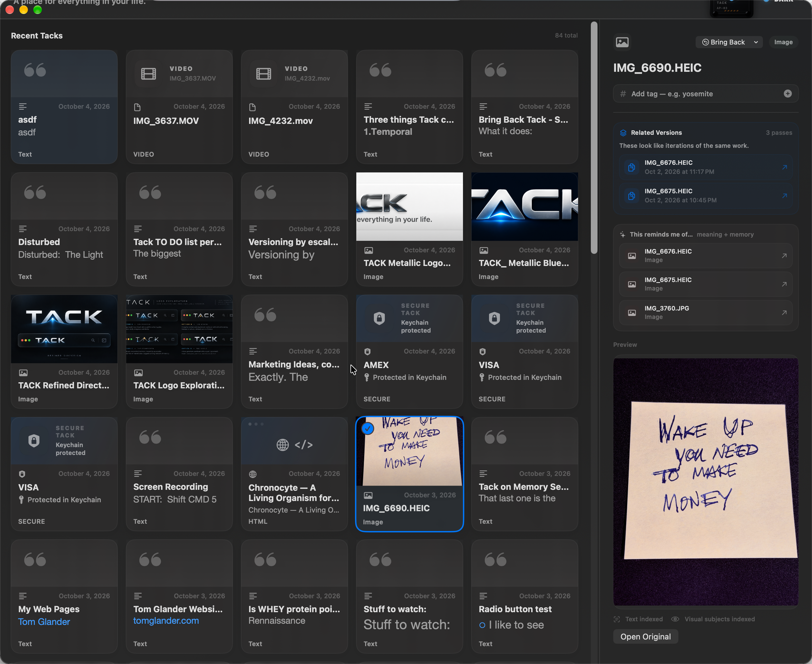This screenshot has width=812, height=664.
Task: Click the sparkle icon by This reminds me of
Action: [623, 234]
